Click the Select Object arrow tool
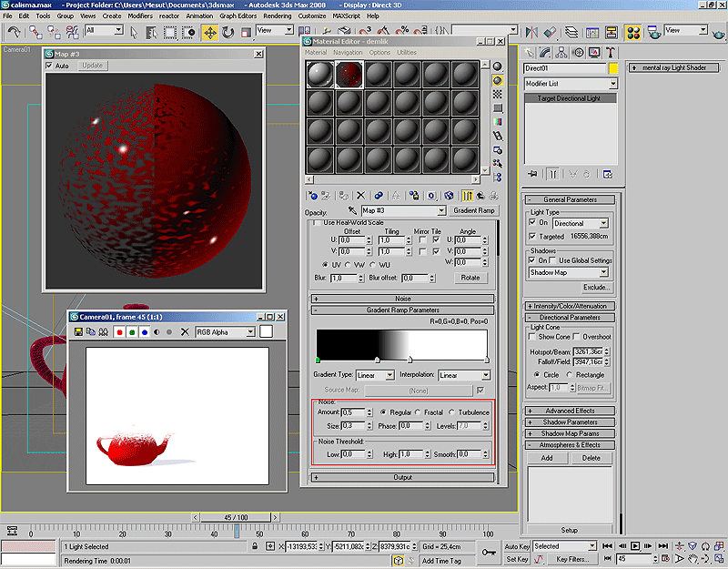The width and height of the screenshot is (728, 569). tap(135, 33)
